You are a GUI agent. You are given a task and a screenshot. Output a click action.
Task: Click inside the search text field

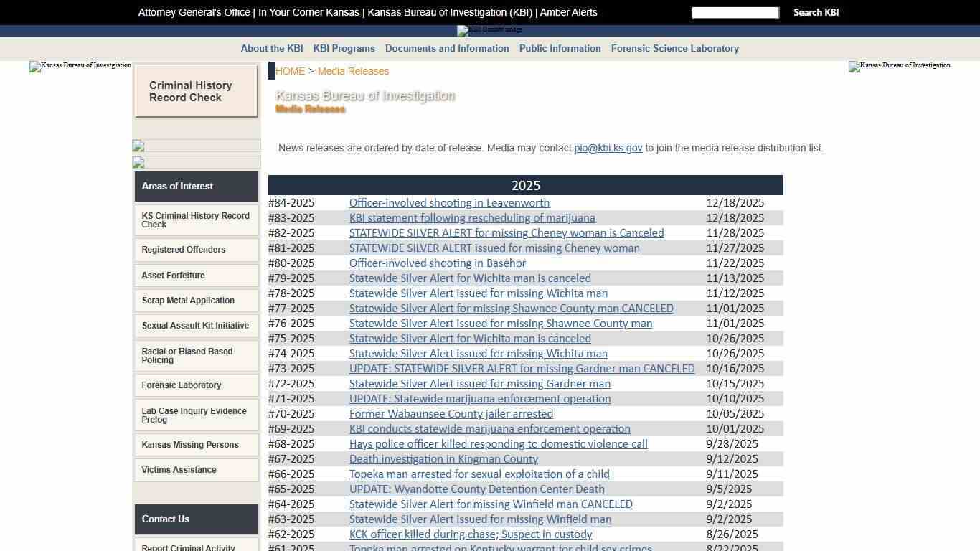click(x=735, y=12)
